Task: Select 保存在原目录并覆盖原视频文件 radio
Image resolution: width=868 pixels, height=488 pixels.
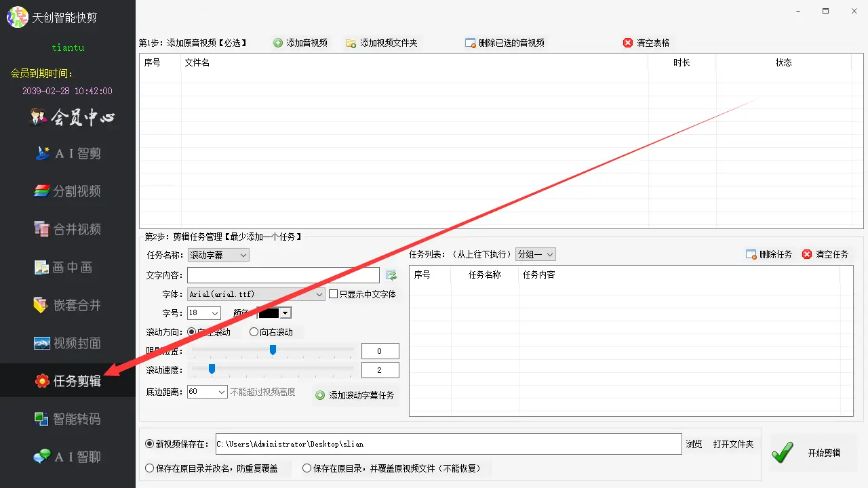Action: click(307, 468)
